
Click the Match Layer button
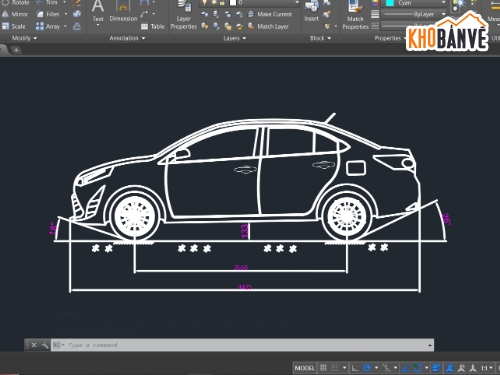(x=269, y=26)
